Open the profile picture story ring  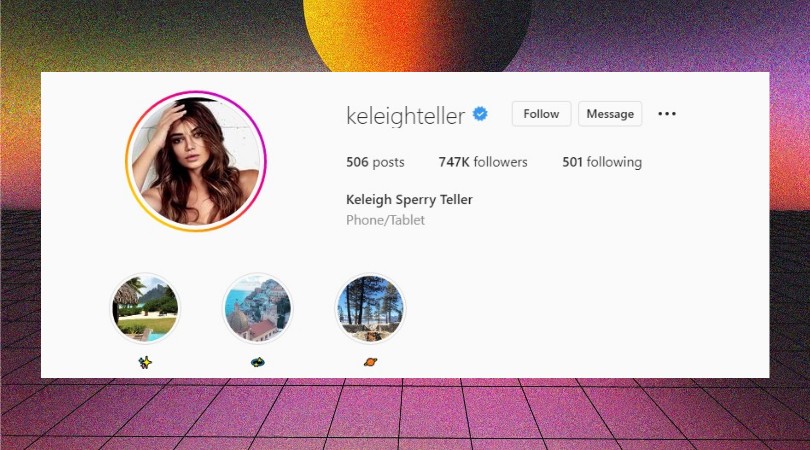pyautogui.click(x=196, y=161)
